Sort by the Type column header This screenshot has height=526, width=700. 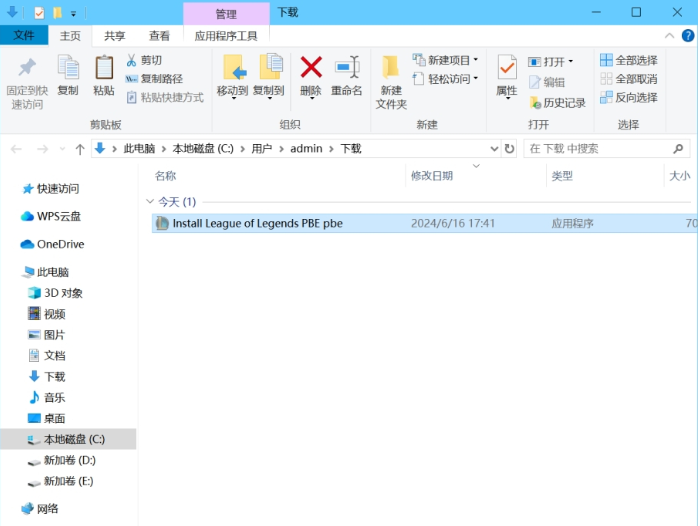pos(562,175)
